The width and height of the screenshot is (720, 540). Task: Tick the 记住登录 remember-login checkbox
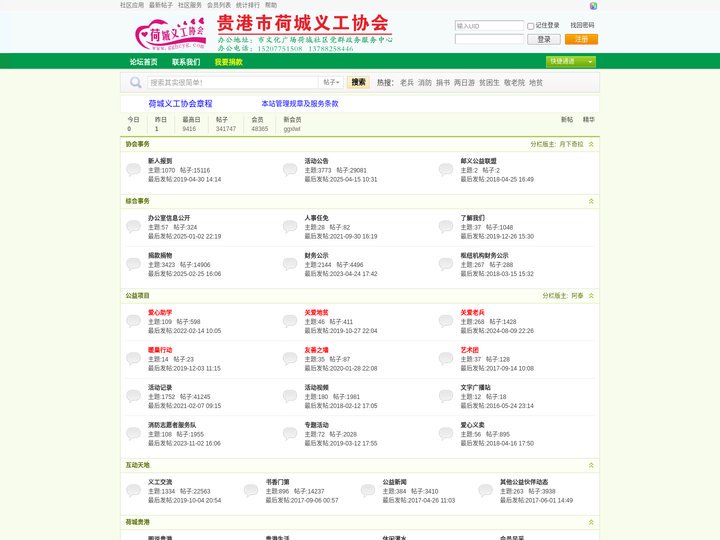(x=530, y=26)
